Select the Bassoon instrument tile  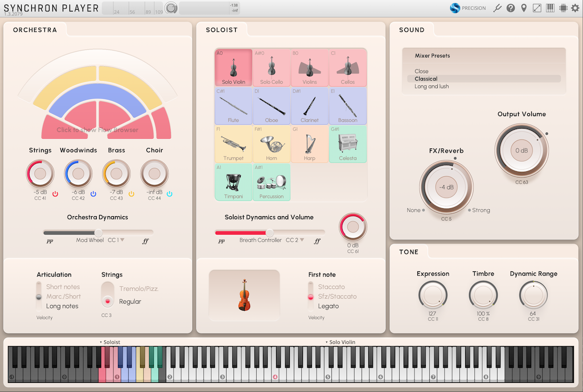348,106
